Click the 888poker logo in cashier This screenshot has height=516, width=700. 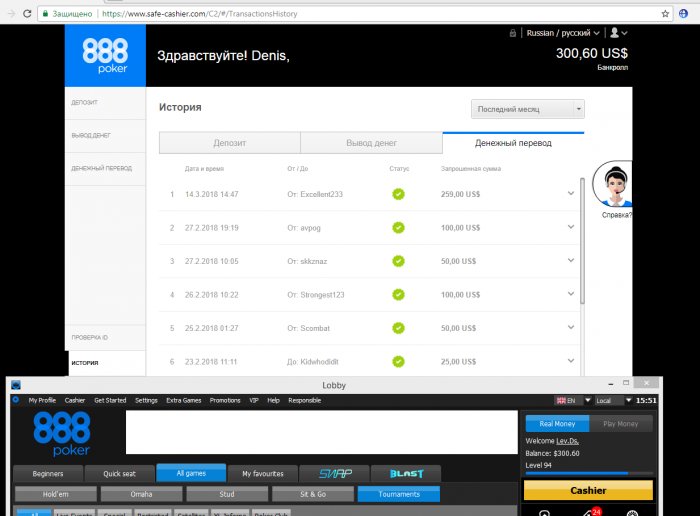[105, 55]
